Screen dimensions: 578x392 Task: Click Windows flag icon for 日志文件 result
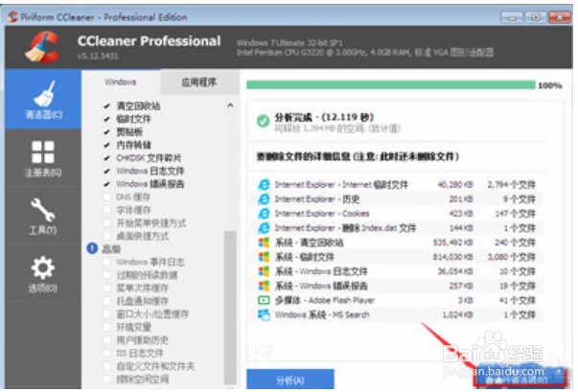(x=264, y=271)
